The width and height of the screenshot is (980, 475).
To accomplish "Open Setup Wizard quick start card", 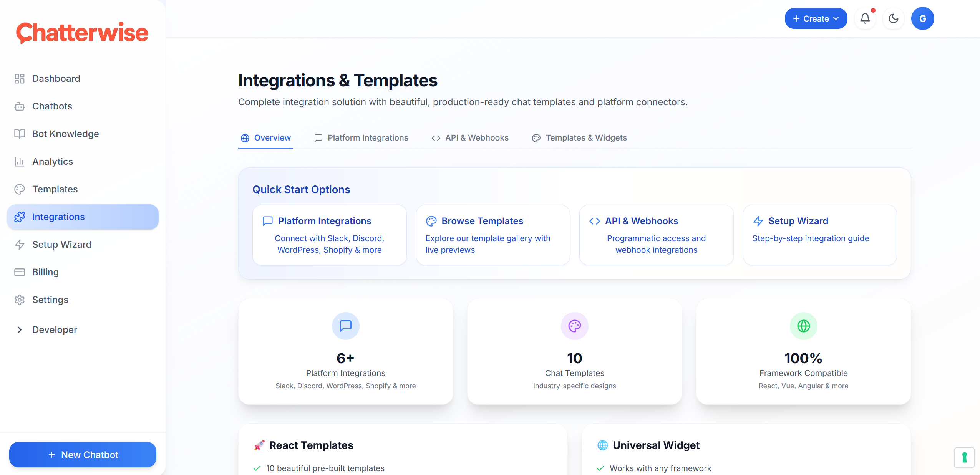I will 819,235.
